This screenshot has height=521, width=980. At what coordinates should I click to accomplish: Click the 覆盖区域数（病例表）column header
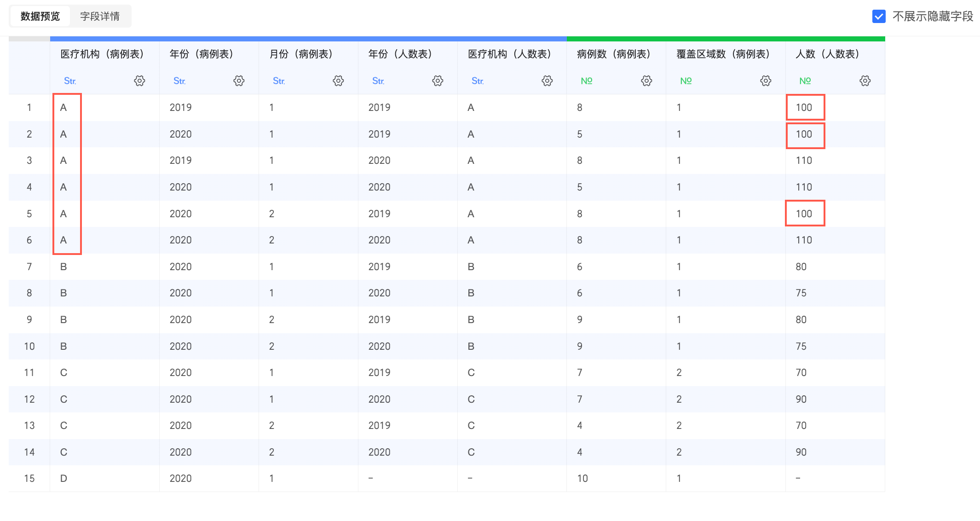[x=723, y=54]
